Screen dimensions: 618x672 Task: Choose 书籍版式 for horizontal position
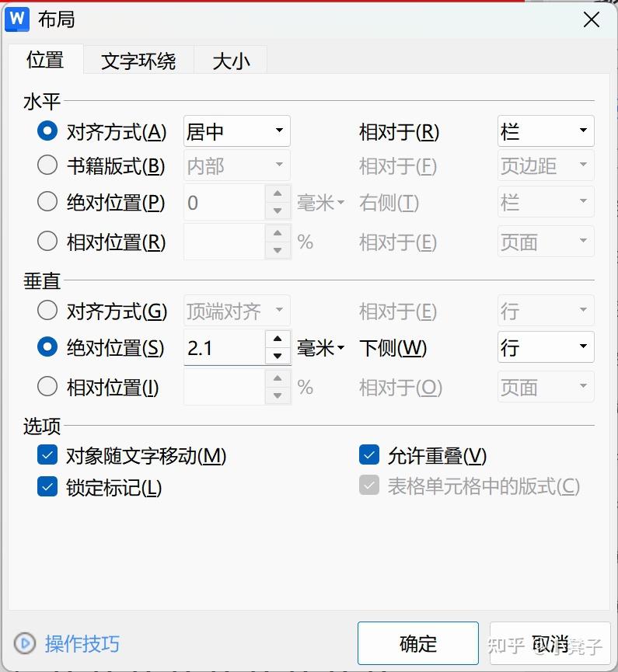[x=47, y=165]
